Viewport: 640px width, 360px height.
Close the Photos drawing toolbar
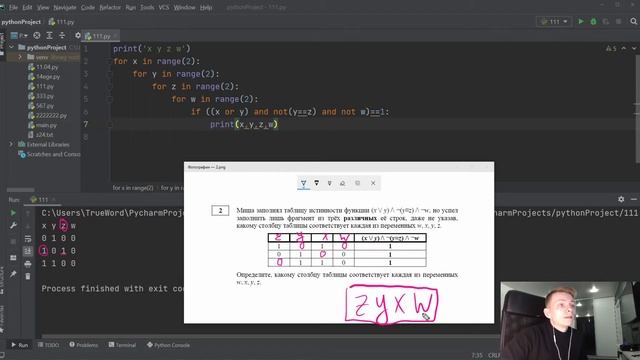(373, 183)
